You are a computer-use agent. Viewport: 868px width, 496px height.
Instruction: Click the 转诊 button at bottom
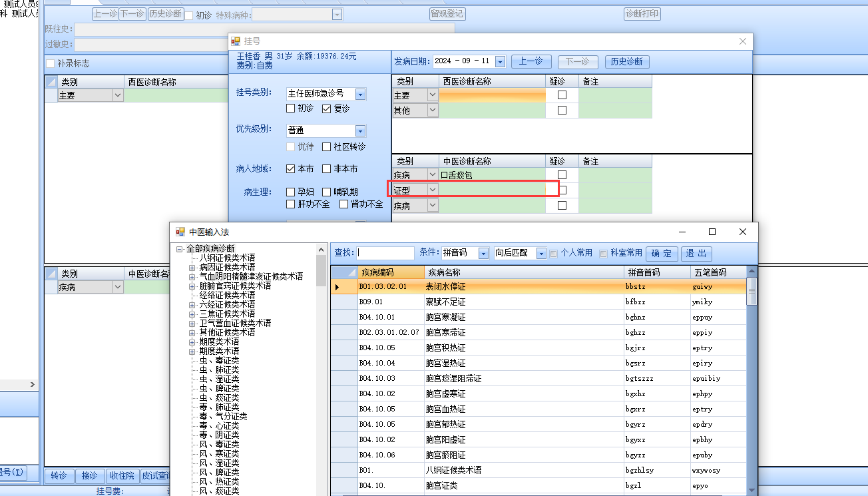tap(59, 475)
